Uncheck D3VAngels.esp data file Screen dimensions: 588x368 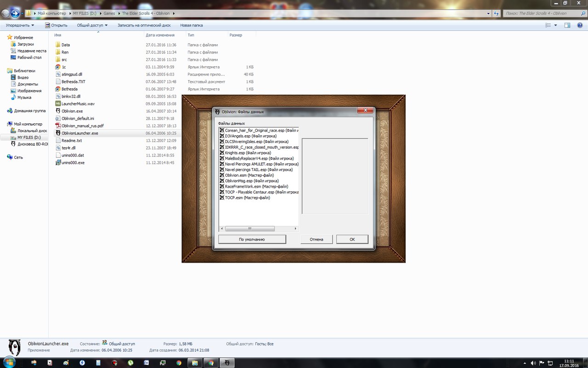click(x=222, y=136)
